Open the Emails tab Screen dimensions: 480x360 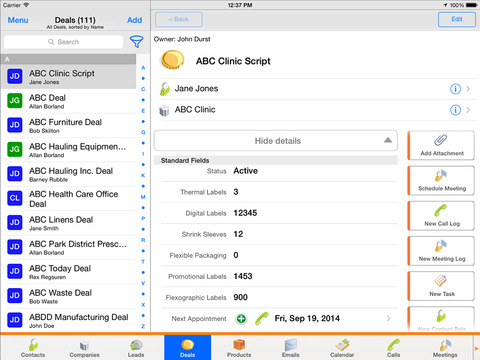pos(290,348)
